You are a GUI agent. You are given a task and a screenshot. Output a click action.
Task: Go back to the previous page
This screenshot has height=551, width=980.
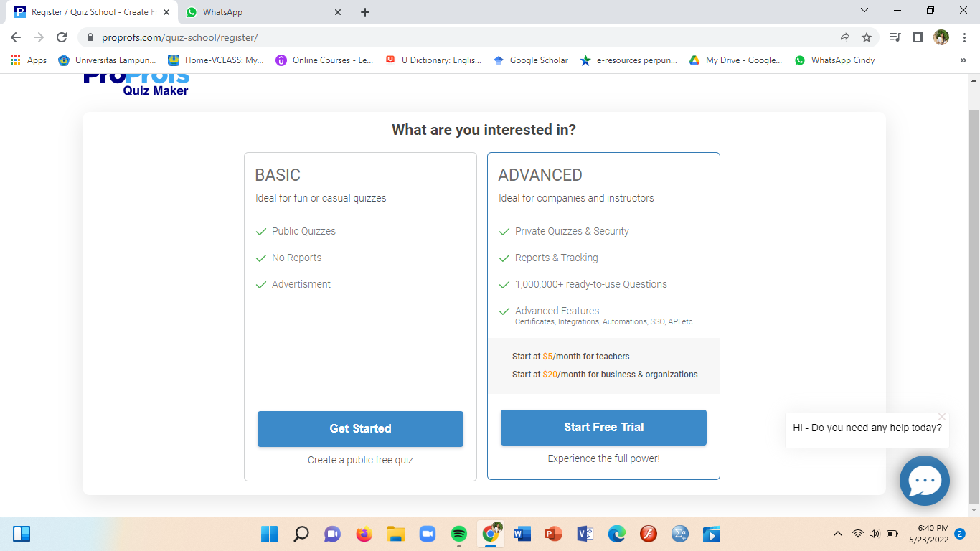[x=16, y=37]
